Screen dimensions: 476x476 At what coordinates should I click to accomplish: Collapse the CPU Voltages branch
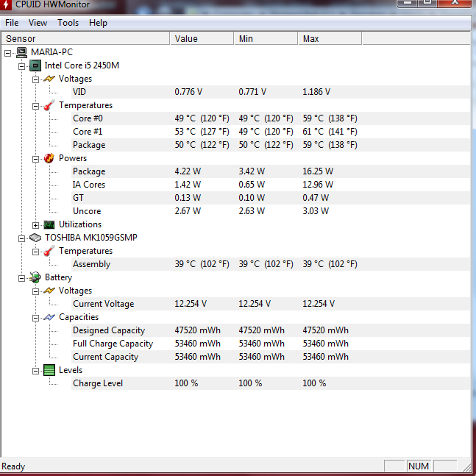[35, 80]
